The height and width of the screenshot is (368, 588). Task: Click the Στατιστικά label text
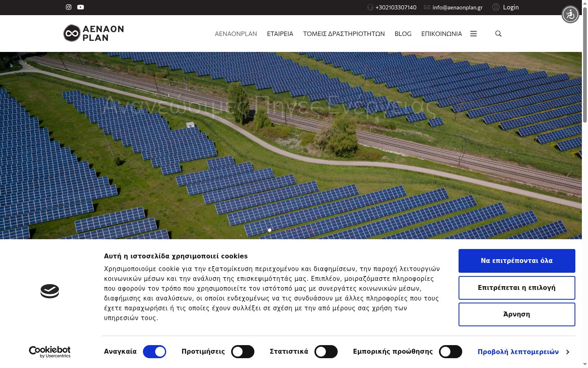[289, 352]
